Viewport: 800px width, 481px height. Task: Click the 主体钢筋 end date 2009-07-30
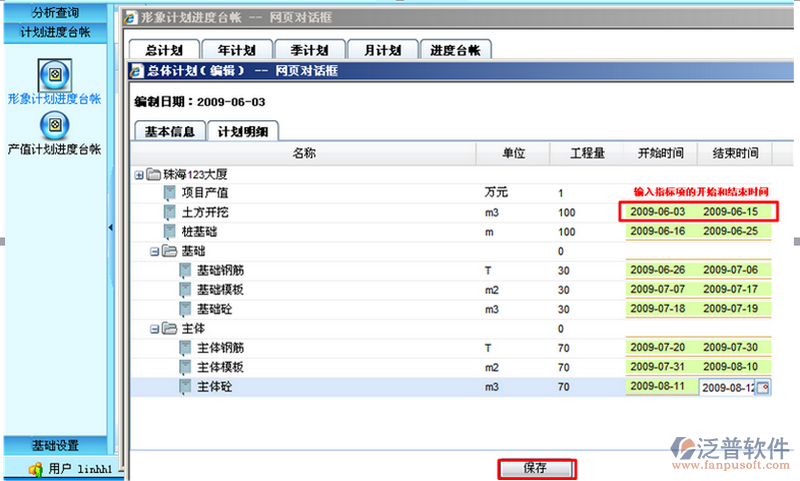(x=731, y=347)
